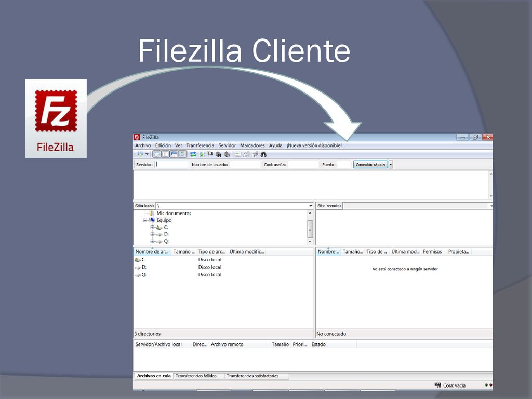Screen dimensions: 532x399
Task: Select Q: drive in the local tree
Action: click(166, 241)
